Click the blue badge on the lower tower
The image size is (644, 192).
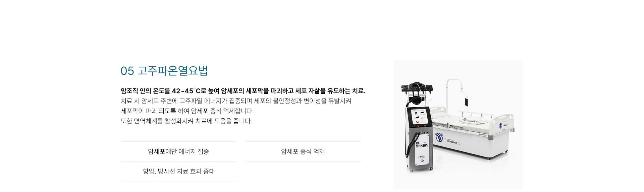[x=422, y=156]
